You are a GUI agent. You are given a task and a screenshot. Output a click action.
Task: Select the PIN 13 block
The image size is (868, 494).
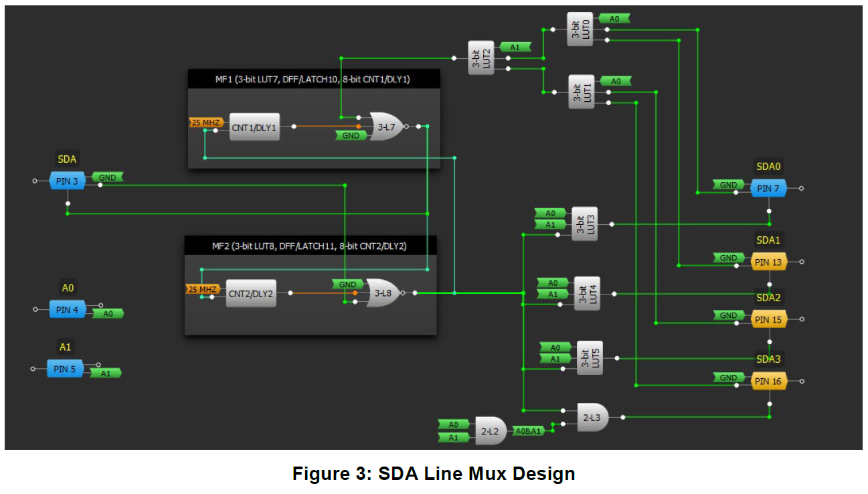pyautogui.click(x=768, y=262)
